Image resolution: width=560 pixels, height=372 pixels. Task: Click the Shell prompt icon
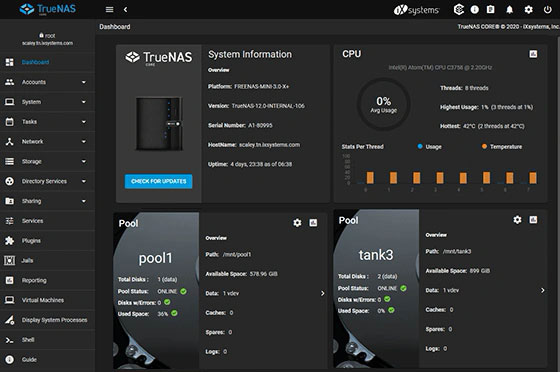pos(10,340)
